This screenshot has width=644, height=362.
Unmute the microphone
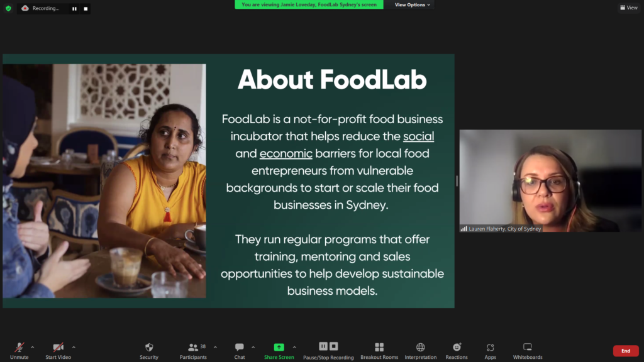(19, 351)
